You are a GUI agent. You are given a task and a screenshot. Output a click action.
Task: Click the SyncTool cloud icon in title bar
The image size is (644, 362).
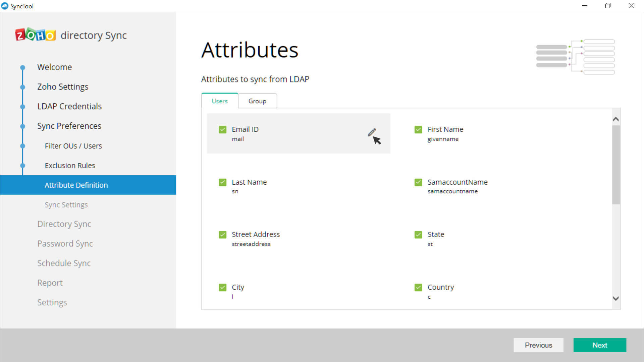[5, 6]
